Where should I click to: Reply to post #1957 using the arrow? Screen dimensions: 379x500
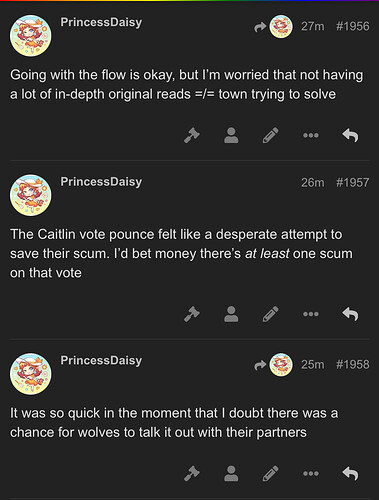pos(350,314)
